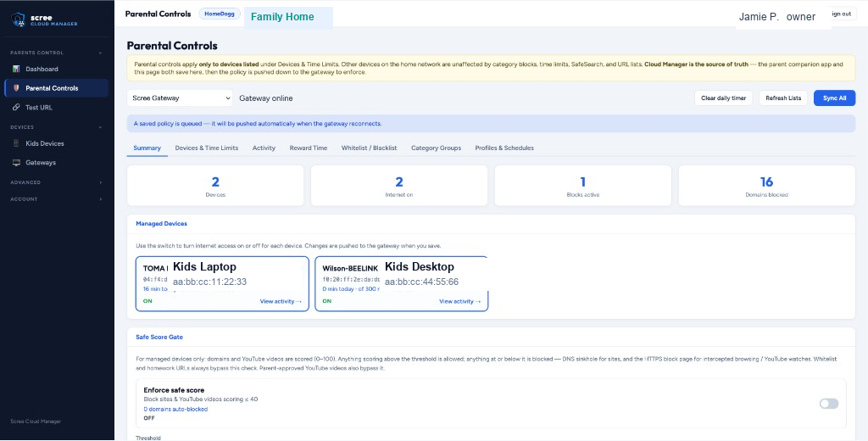The width and height of the screenshot is (868, 441).
Task: Click the Domains blocked summary card
Action: (x=766, y=186)
